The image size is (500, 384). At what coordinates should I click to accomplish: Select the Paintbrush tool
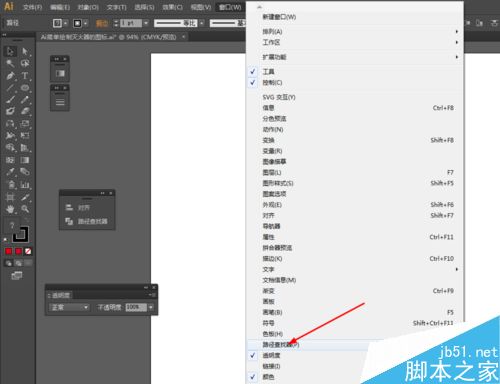(x=10, y=99)
